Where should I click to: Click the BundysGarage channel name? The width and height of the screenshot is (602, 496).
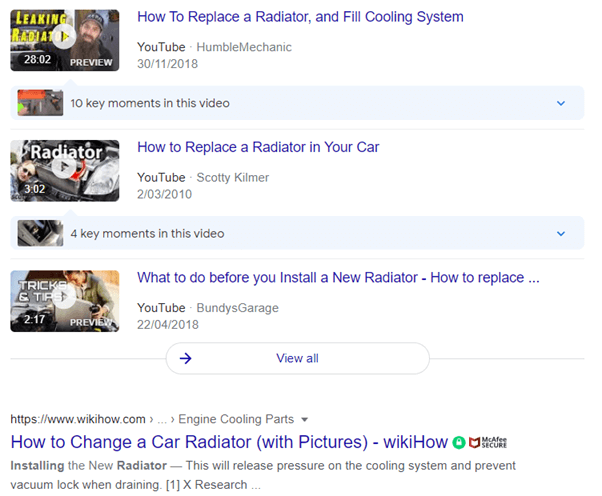238,308
